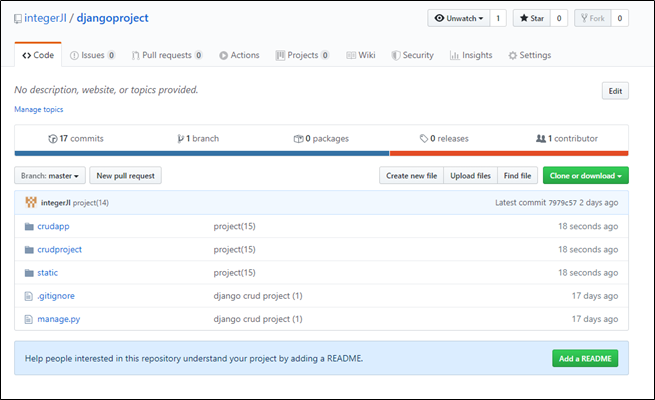Screen dimensions: 655x400
Task: Click integerJI author name in commit bar
Action: click(x=56, y=203)
